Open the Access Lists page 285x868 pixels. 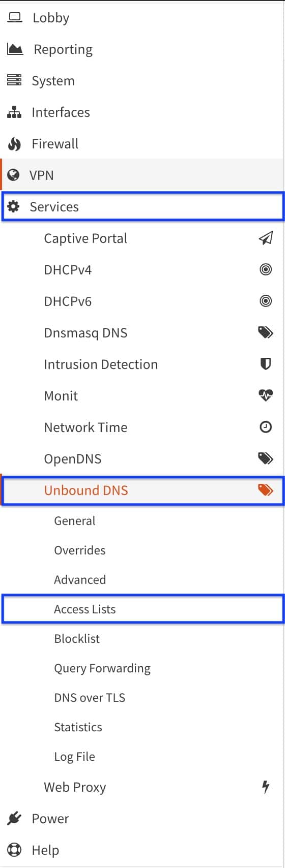point(142,609)
